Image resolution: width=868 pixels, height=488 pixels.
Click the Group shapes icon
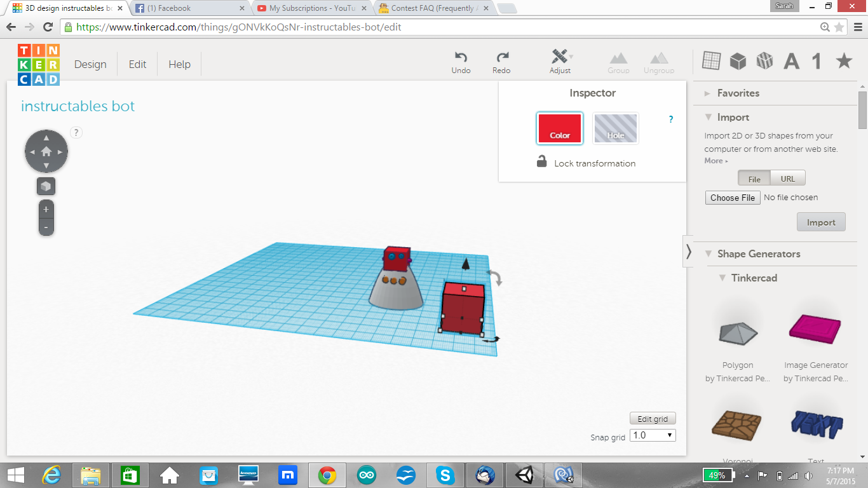click(x=618, y=62)
